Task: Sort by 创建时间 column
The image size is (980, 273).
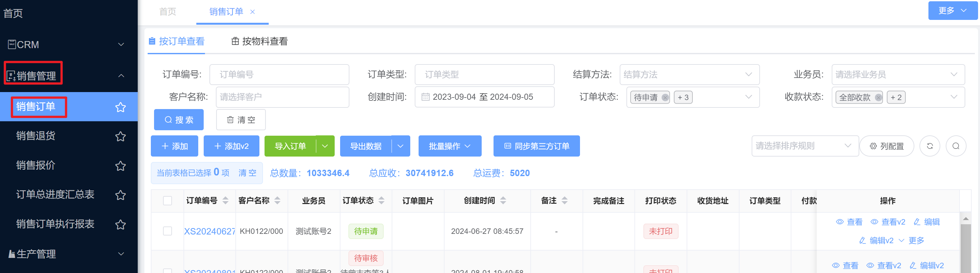Action: [503, 200]
